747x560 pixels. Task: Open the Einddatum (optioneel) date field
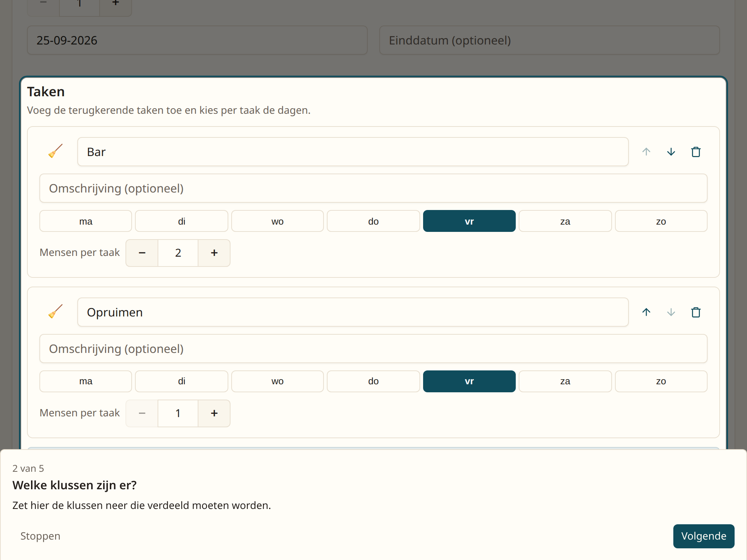point(549,40)
